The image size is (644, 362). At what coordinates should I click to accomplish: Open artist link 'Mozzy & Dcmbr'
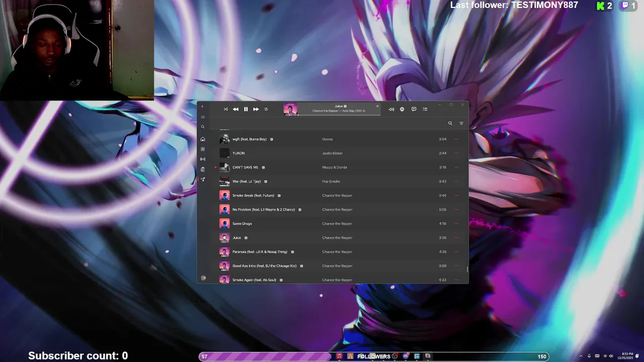tap(335, 167)
